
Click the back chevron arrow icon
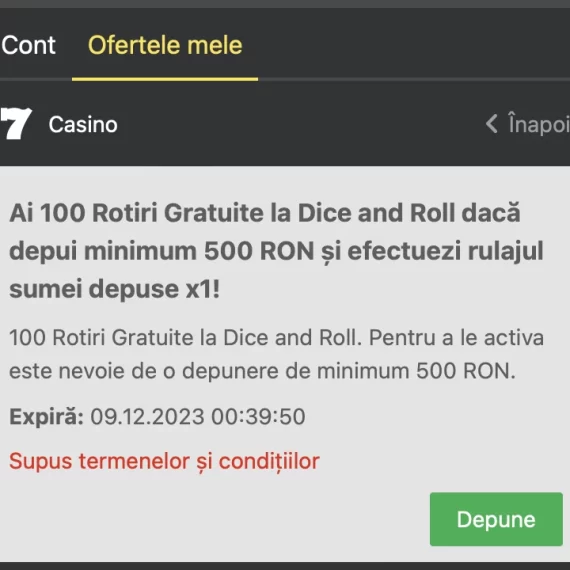click(x=491, y=124)
